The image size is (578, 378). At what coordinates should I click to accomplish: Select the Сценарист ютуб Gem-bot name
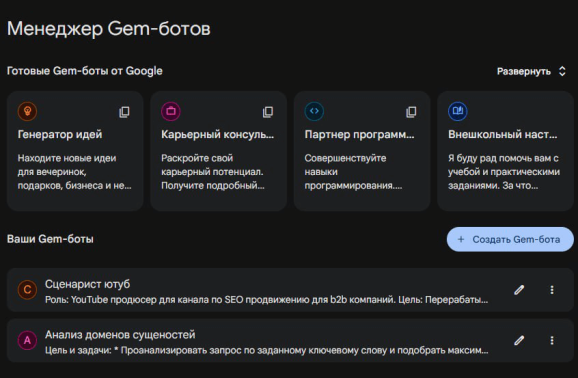click(x=87, y=284)
